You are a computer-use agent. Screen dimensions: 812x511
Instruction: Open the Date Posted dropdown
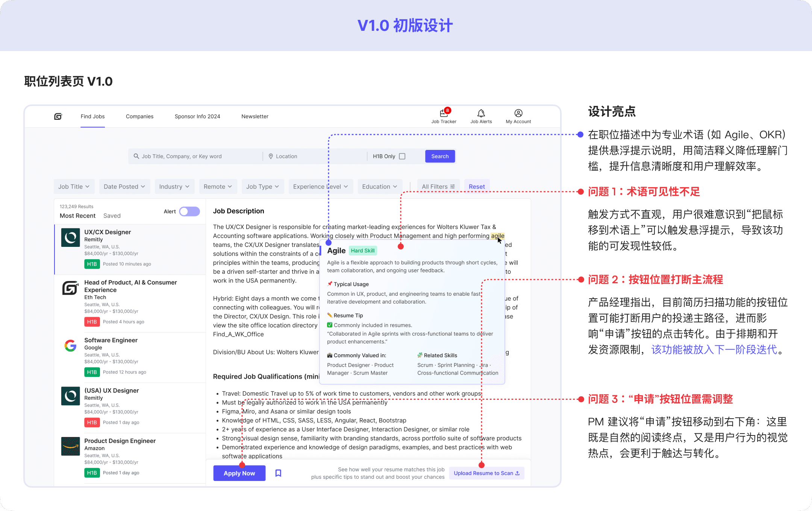coord(124,187)
